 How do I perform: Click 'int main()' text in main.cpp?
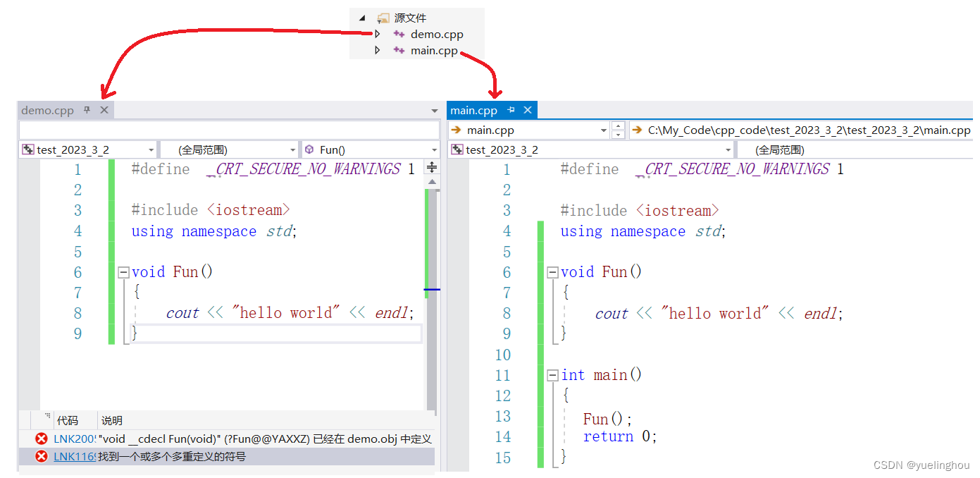coord(602,375)
